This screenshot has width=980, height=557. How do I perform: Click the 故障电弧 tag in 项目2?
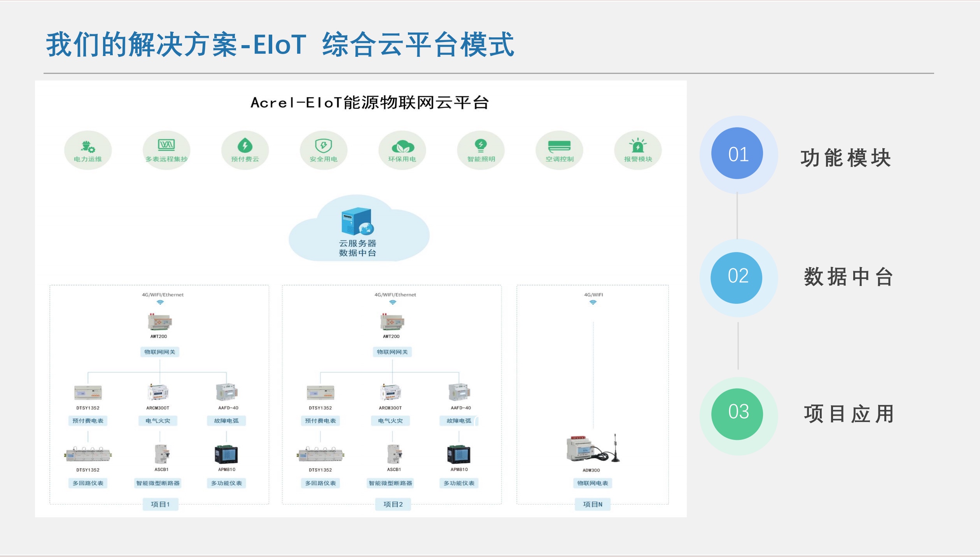click(x=459, y=421)
